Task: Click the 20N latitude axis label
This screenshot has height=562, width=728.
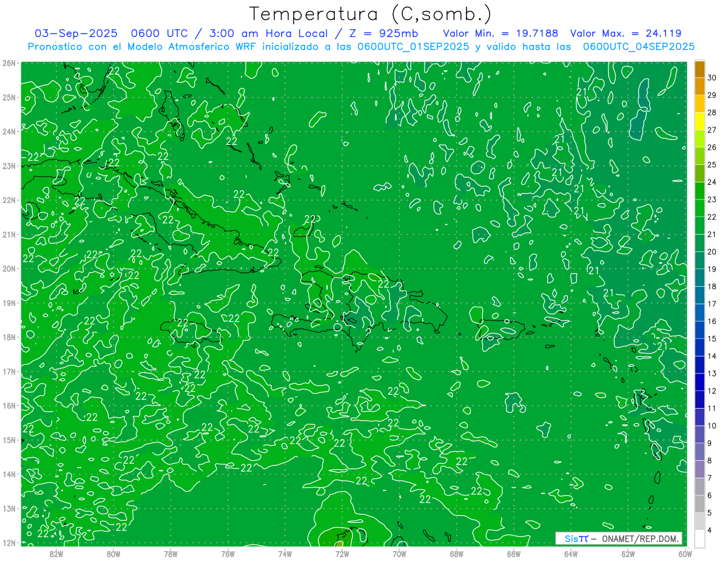Action: pyautogui.click(x=8, y=269)
